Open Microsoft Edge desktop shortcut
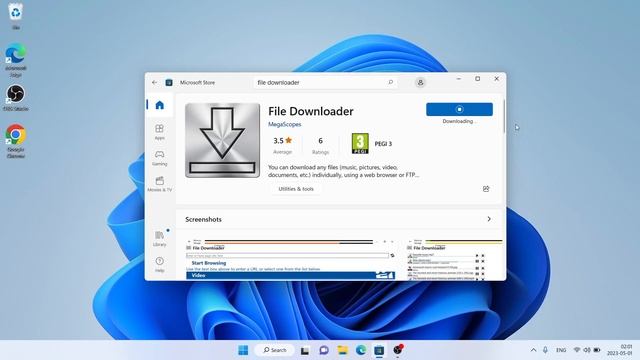This screenshot has height=360, width=640. (x=16, y=60)
